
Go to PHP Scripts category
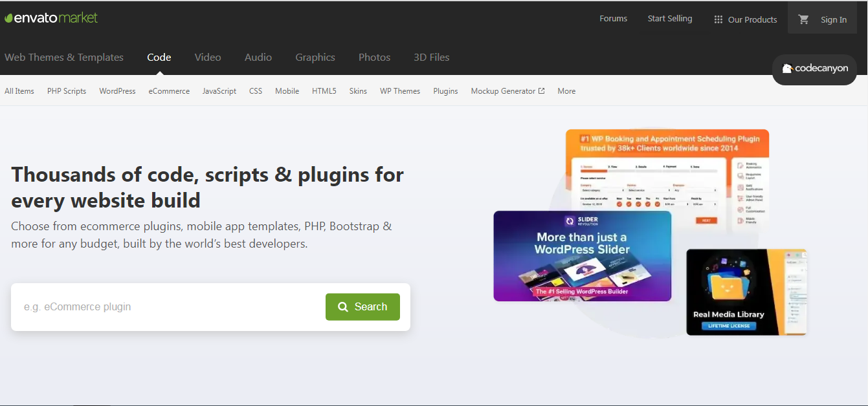tap(67, 91)
